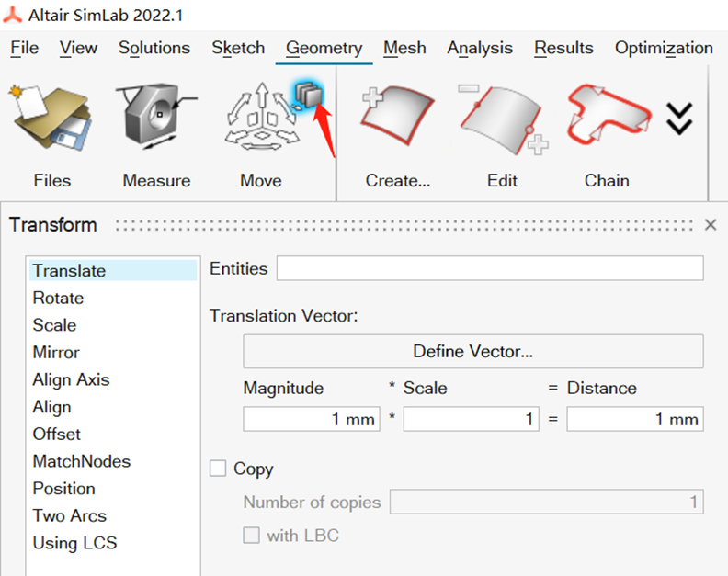
Task: Click the Magnitude value field
Action: tap(312, 419)
